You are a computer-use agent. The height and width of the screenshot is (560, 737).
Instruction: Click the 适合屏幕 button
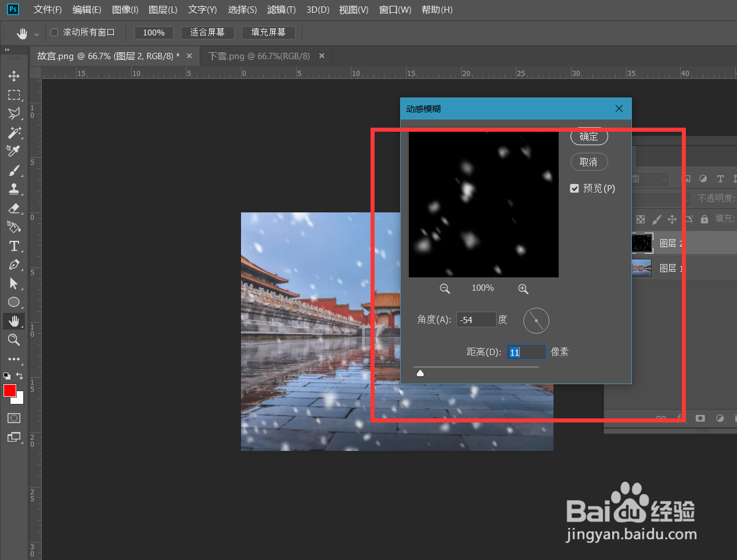[207, 32]
